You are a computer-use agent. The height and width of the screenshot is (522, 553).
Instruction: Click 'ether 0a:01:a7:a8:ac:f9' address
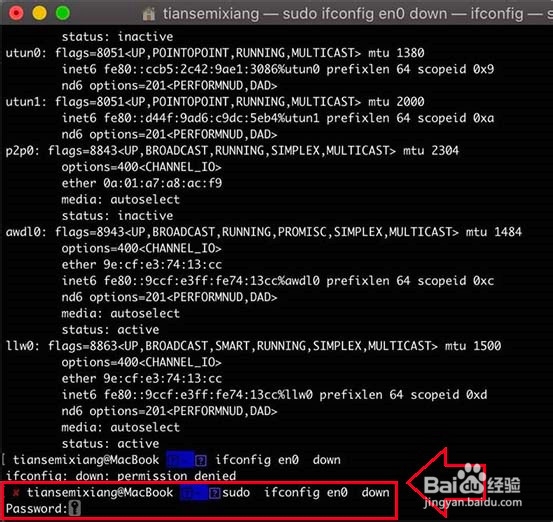click(x=142, y=183)
